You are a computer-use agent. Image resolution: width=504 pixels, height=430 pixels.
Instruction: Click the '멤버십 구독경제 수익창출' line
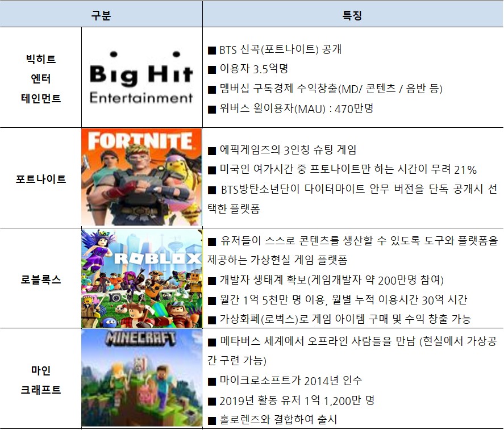click(x=325, y=89)
